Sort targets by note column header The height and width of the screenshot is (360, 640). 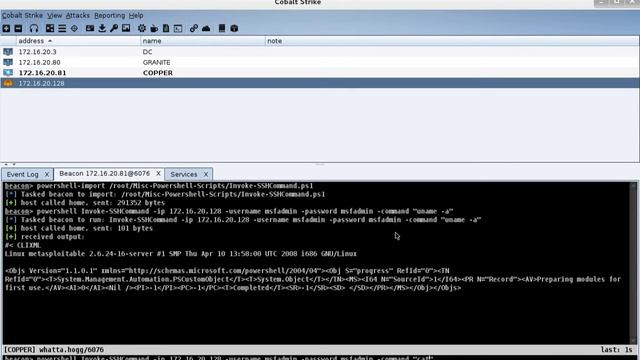[x=452, y=41]
